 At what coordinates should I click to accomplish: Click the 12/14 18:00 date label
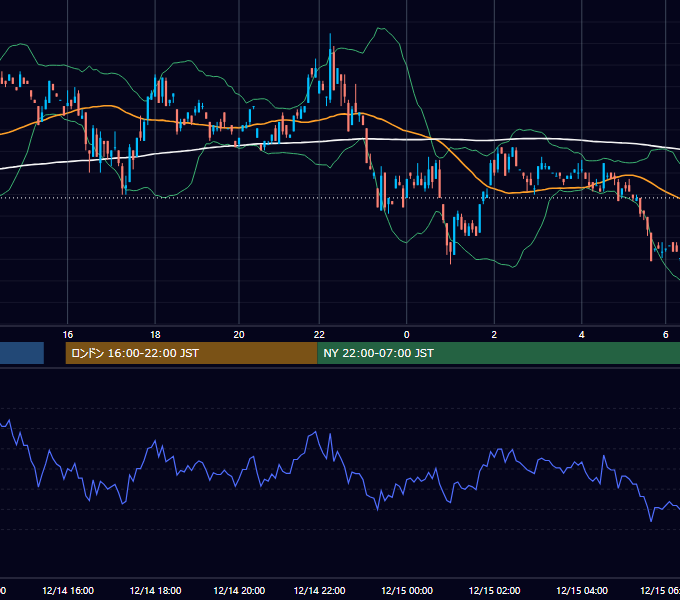point(156,590)
